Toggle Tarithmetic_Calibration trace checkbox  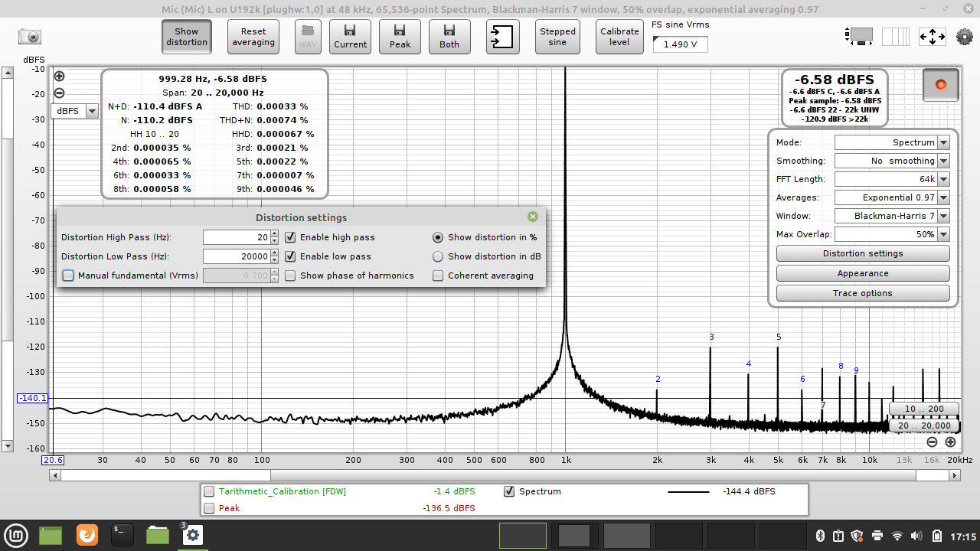tap(209, 491)
